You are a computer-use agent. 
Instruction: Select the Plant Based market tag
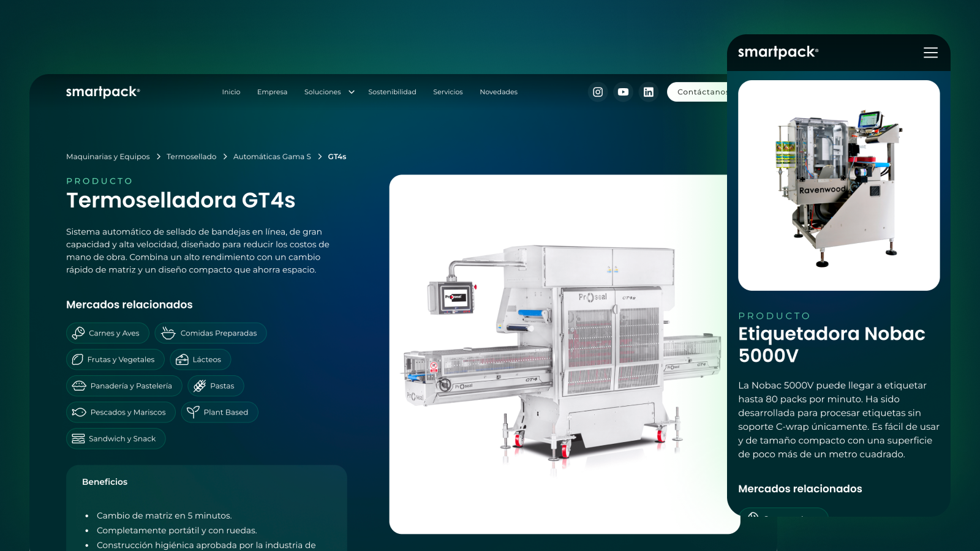219,412
